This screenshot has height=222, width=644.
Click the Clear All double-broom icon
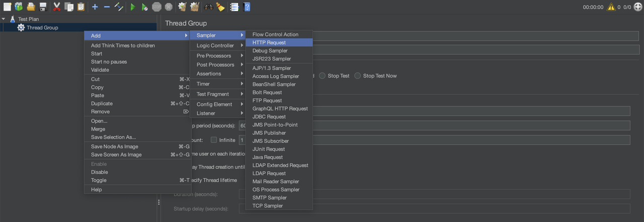(195, 7)
